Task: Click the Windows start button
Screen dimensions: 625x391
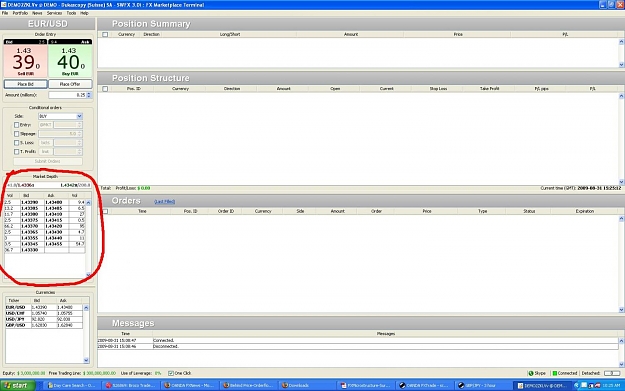Action: click(x=18, y=385)
